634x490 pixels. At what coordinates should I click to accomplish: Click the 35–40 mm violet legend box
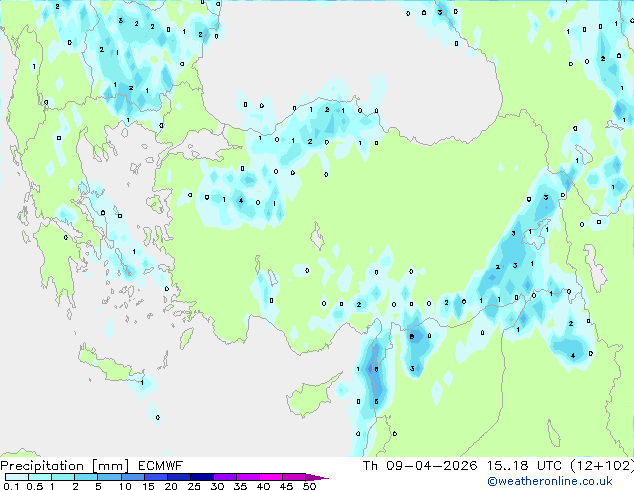[247, 477]
